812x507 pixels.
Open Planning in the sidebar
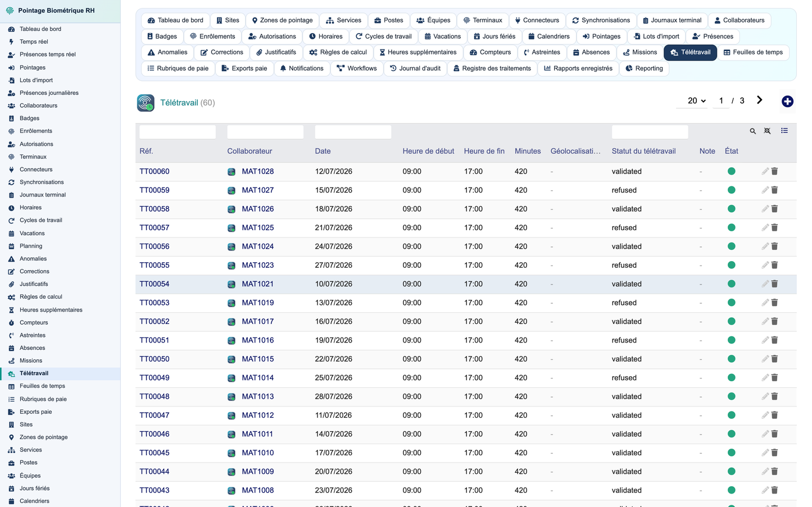pyautogui.click(x=31, y=246)
